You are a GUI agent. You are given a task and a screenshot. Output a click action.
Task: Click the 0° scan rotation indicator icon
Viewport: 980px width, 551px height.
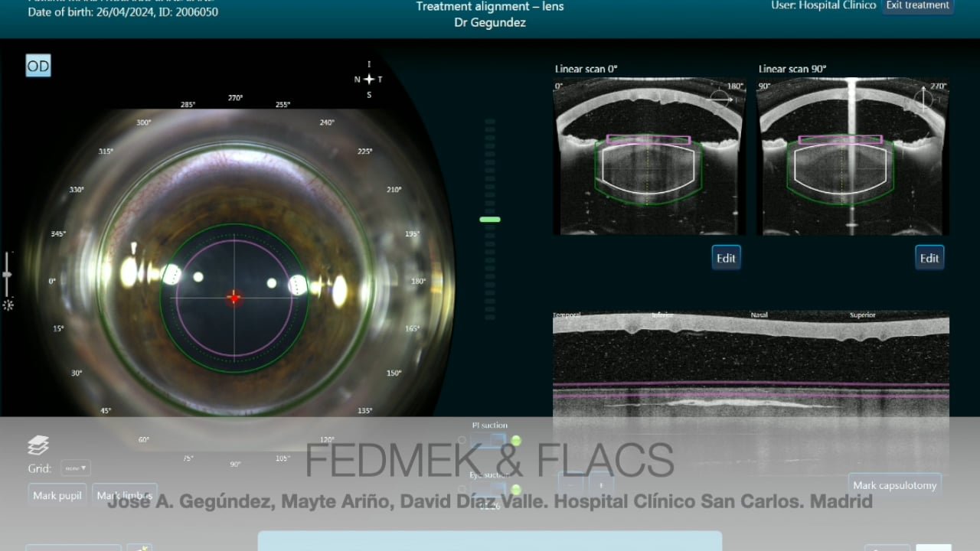(x=720, y=97)
